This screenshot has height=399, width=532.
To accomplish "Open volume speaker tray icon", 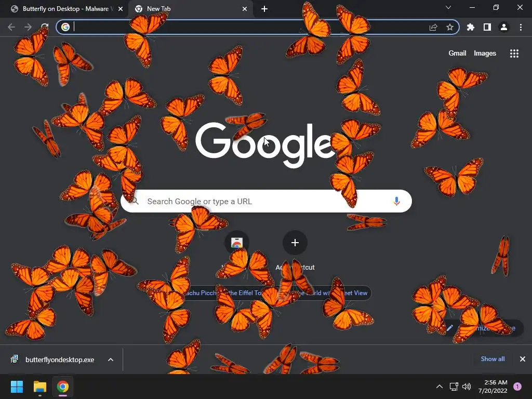I will coord(467,387).
